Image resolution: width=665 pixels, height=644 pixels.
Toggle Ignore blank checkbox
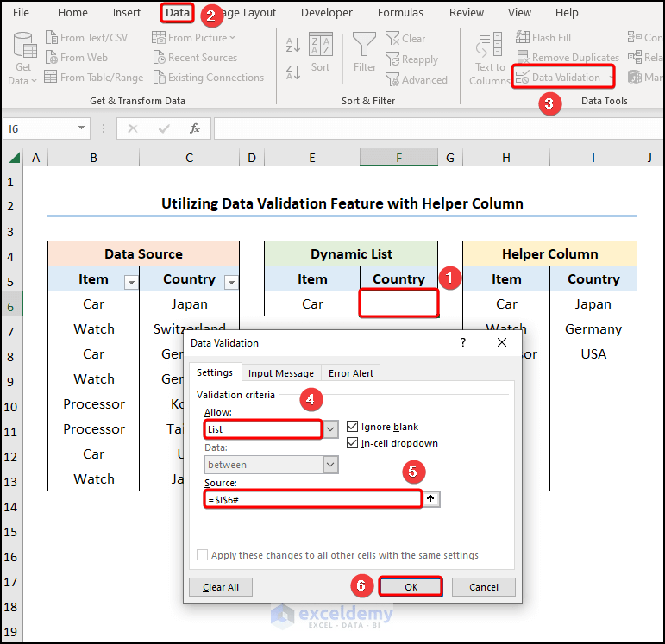coord(352,426)
